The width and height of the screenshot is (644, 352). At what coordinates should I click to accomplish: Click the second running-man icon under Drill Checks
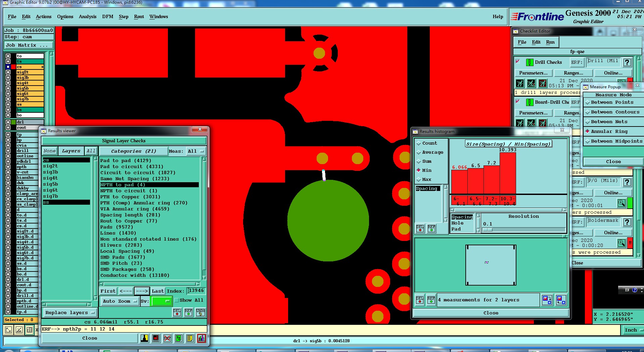point(531,83)
